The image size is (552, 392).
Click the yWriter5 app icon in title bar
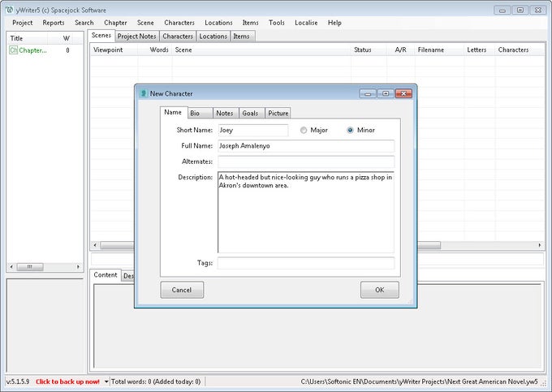tap(9, 10)
